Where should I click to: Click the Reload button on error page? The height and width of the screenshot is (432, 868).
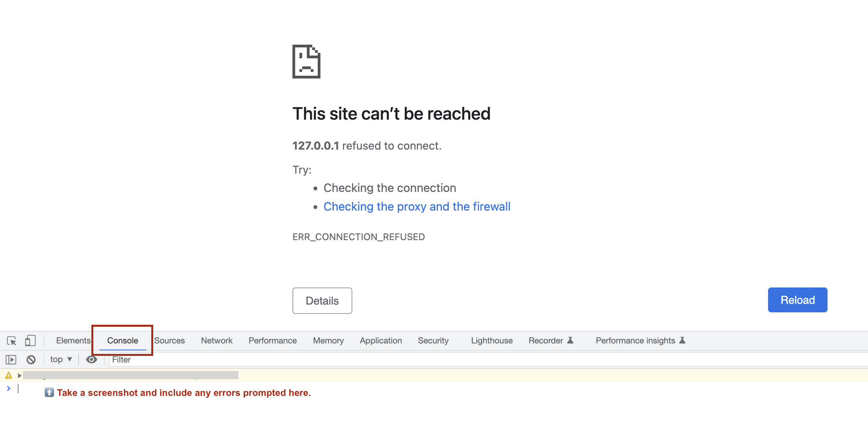coord(798,300)
